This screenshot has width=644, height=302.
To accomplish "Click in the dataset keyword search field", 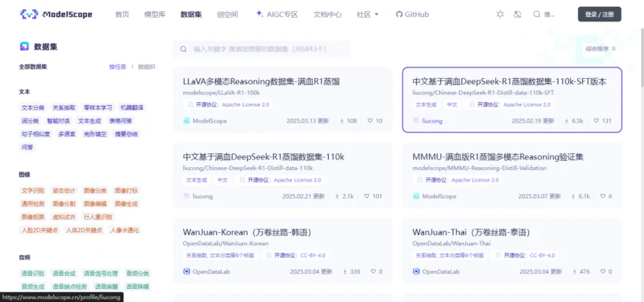I will (x=261, y=49).
